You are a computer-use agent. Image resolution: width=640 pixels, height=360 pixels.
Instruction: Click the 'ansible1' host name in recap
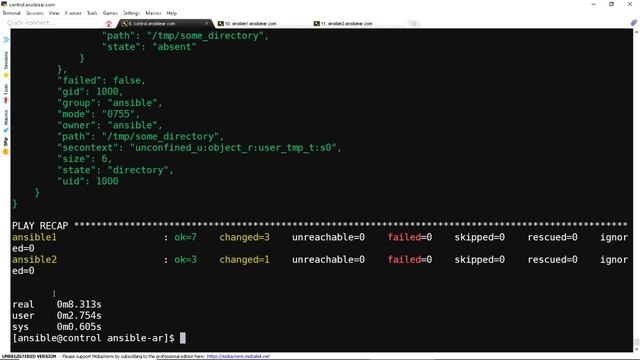[x=34, y=237]
